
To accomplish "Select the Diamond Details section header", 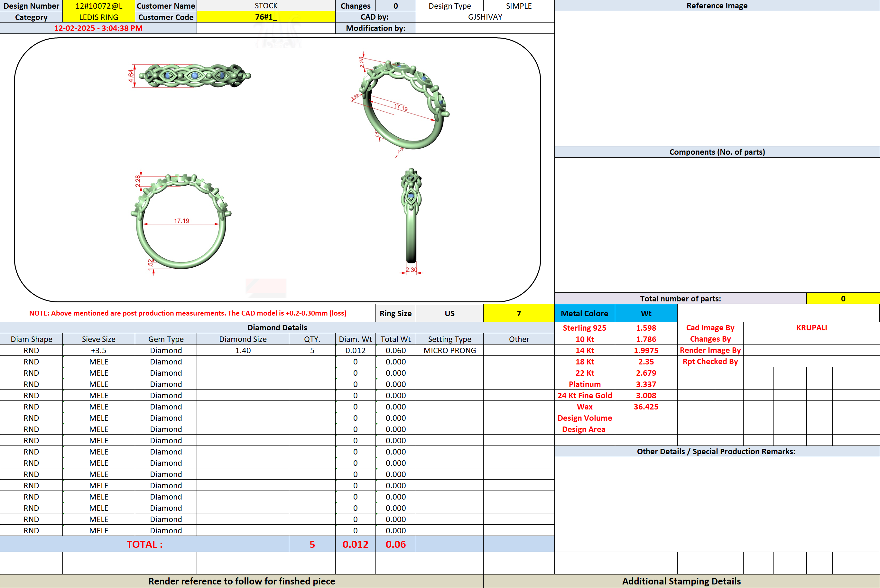I will point(277,328).
